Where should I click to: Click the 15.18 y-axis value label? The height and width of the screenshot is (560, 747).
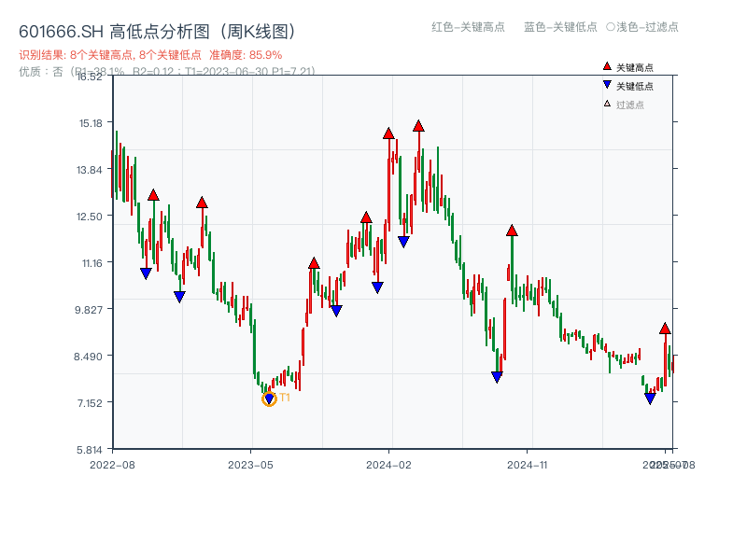click(x=91, y=121)
